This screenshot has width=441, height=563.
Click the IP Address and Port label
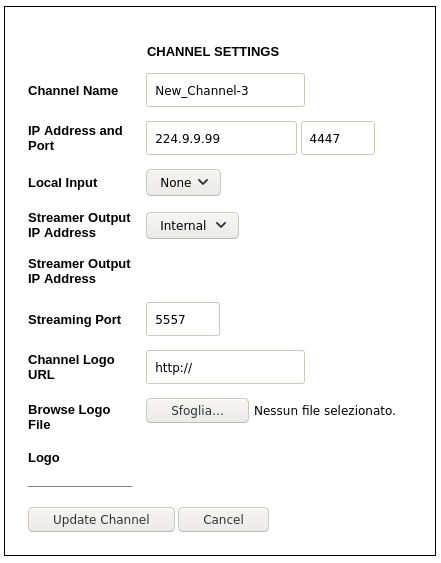point(75,138)
